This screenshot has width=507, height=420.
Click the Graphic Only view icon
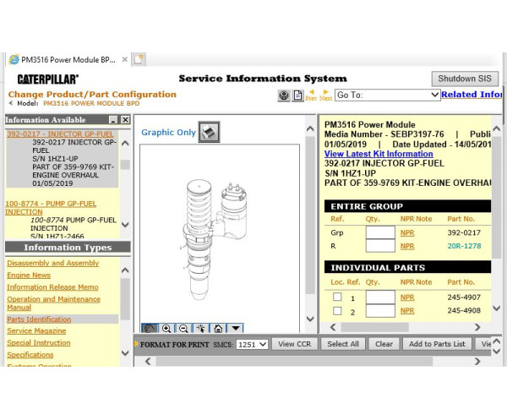pos(210,132)
